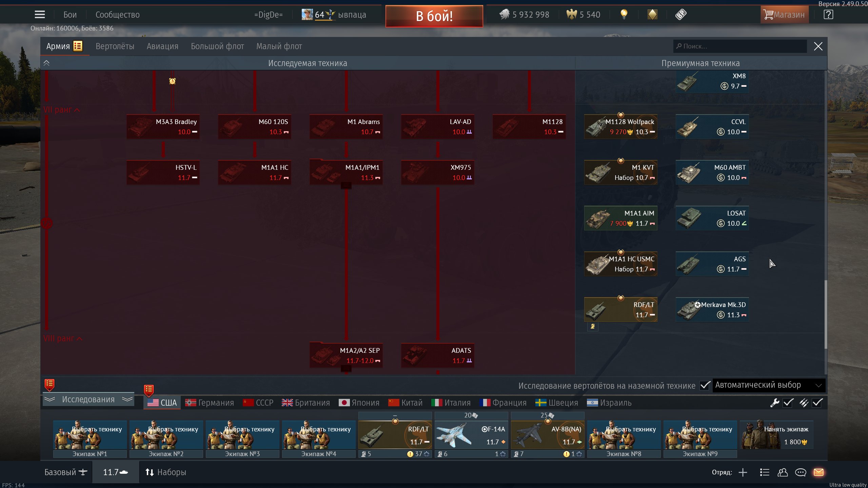Image resolution: width=868 pixels, height=488 pixels.
Task: Open the contacts friends icon
Action: (x=783, y=472)
